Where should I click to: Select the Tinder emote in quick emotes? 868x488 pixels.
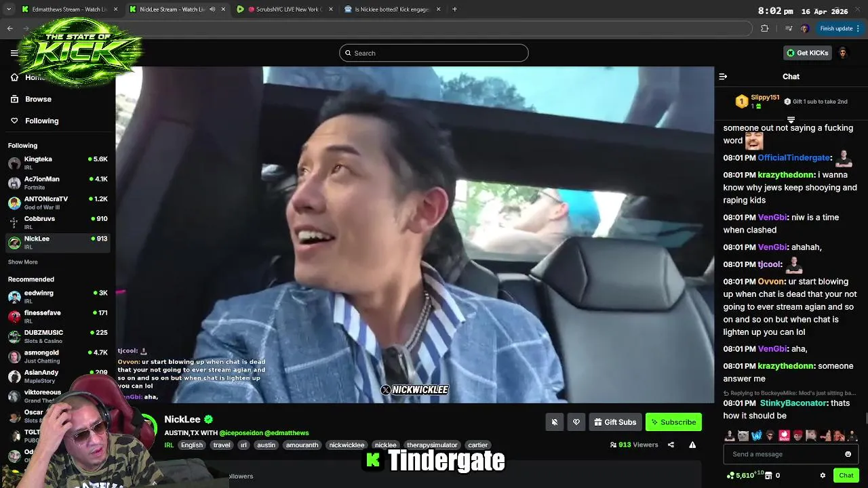point(784,435)
